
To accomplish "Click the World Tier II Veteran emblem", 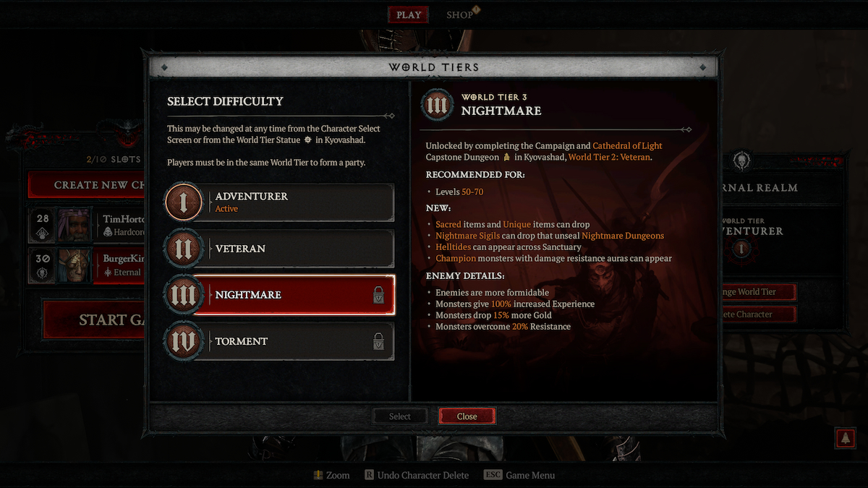I will point(183,249).
